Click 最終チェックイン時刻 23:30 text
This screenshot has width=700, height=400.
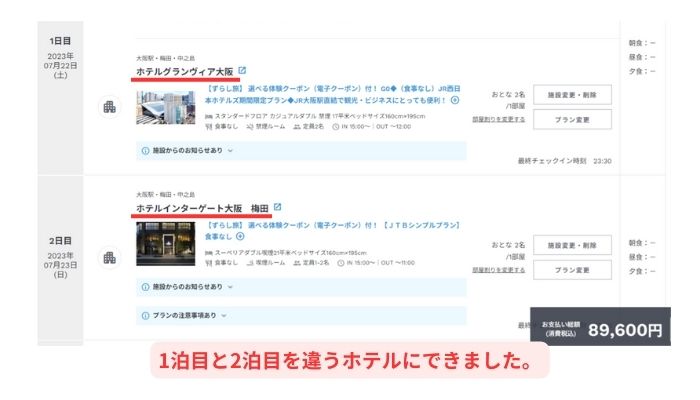pyautogui.click(x=565, y=161)
